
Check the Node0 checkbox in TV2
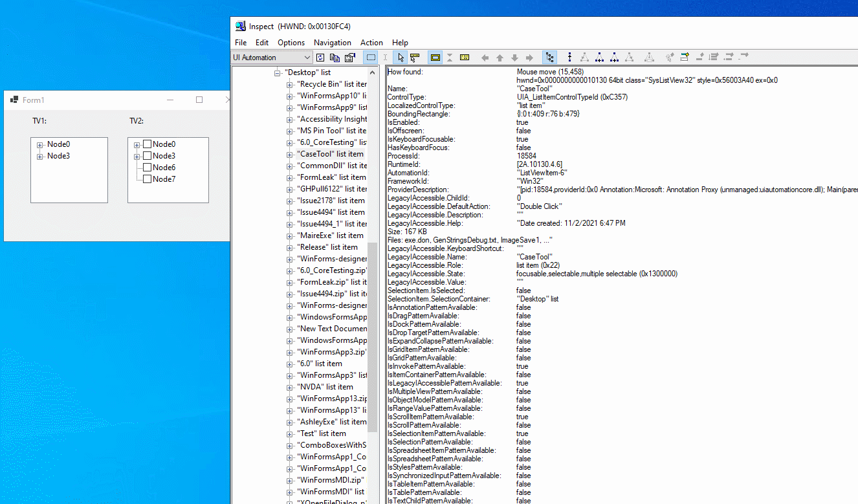tap(147, 144)
